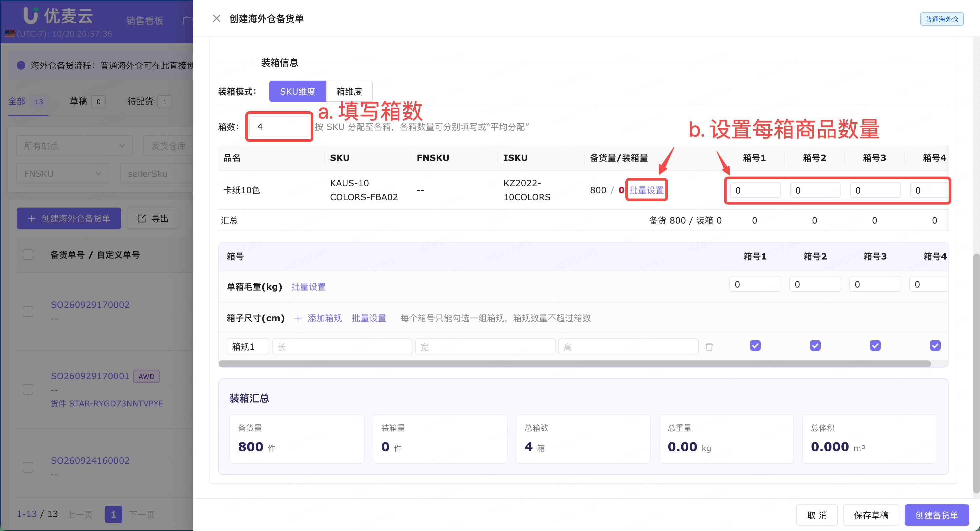Image resolution: width=980 pixels, height=531 pixels.
Task: Click the 创建备货单 button
Action: tap(937, 515)
